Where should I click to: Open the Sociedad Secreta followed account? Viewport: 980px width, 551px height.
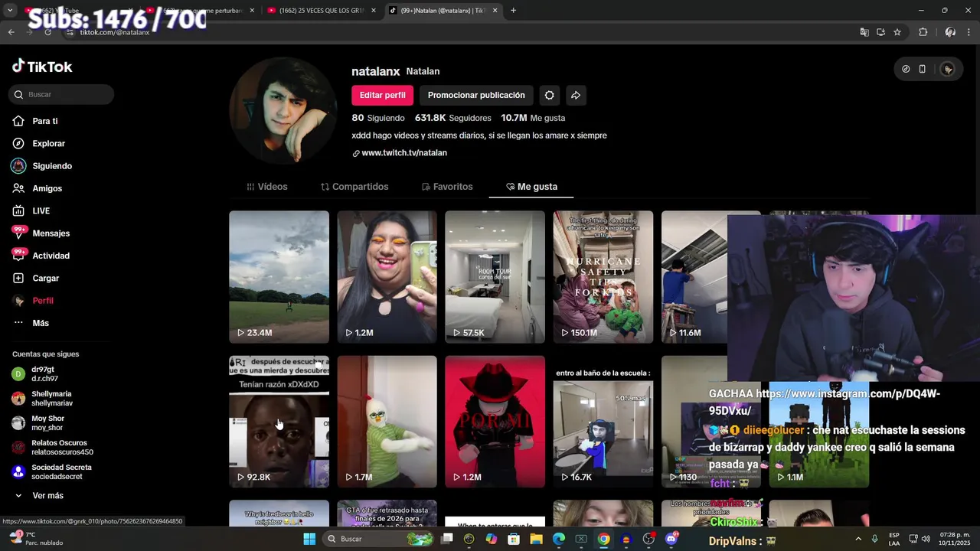point(52,471)
